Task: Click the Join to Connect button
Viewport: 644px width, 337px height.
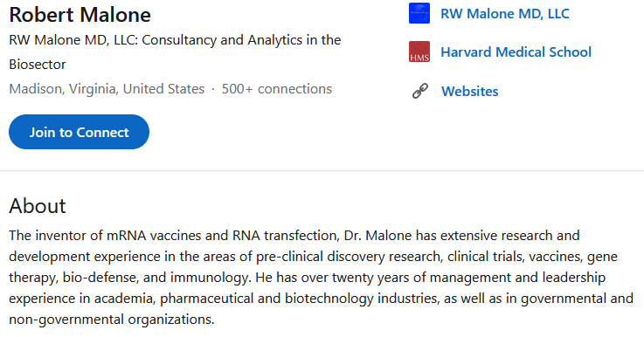Action: [x=79, y=132]
